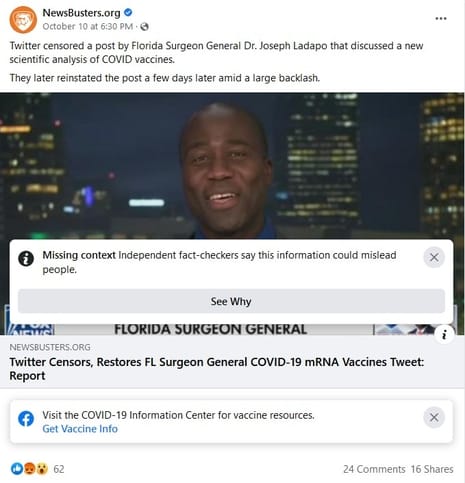
Task: Click the Missing context info icon
Action: [26, 258]
